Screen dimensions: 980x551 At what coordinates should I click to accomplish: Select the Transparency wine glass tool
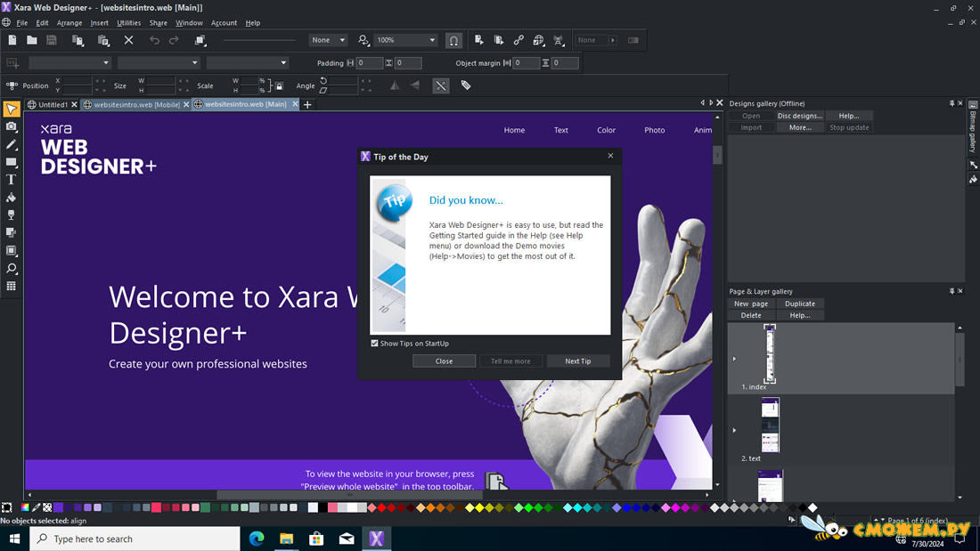point(12,215)
